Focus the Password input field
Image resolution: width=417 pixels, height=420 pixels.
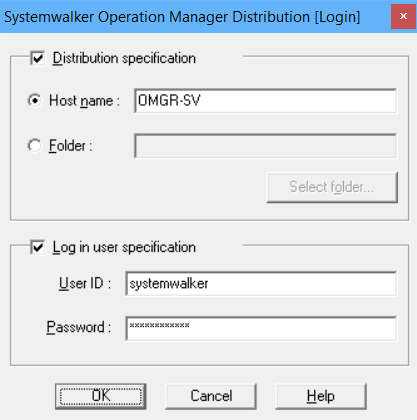[261, 329]
